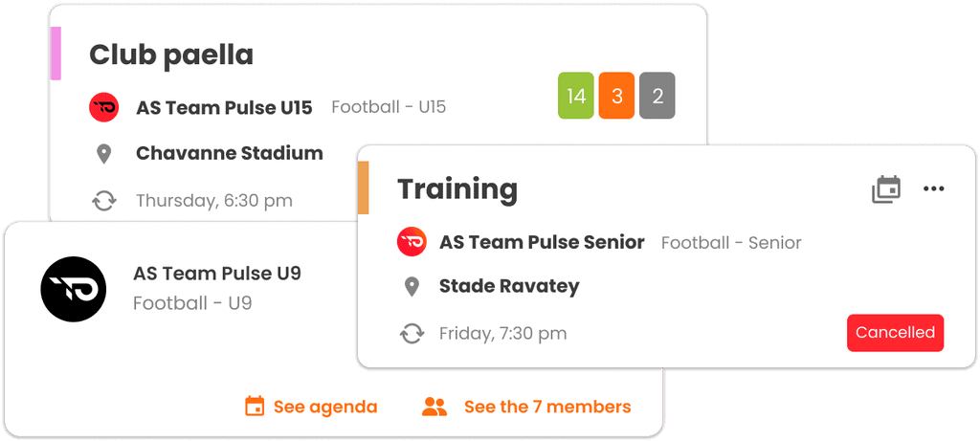Select the AS Team Pulse U9 team name

click(x=217, y=274)
